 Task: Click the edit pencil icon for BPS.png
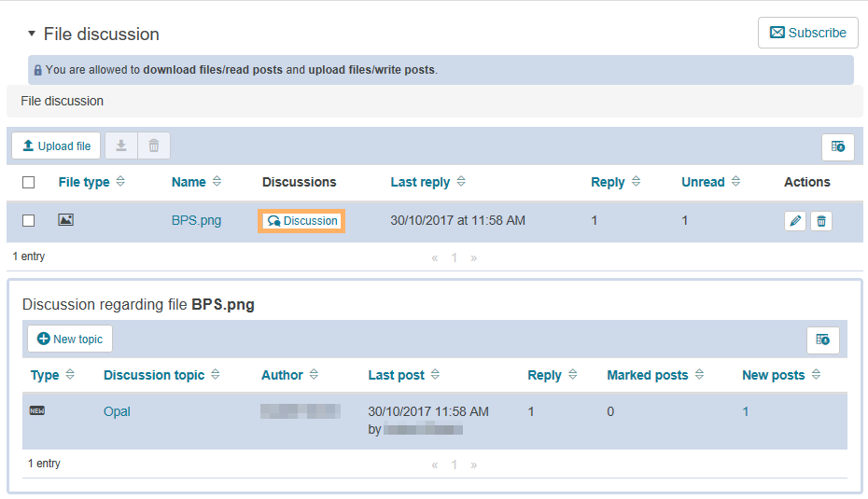coord(794,221)
